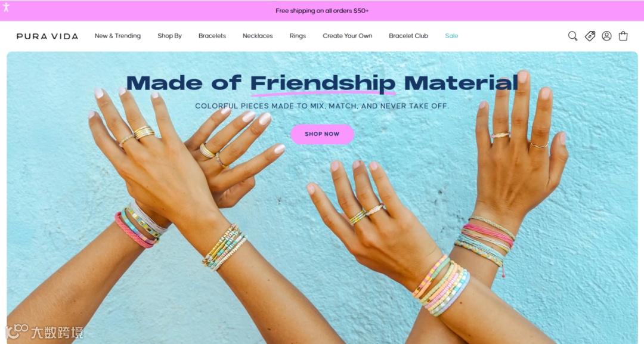Open the user account icon

point(606,36)
